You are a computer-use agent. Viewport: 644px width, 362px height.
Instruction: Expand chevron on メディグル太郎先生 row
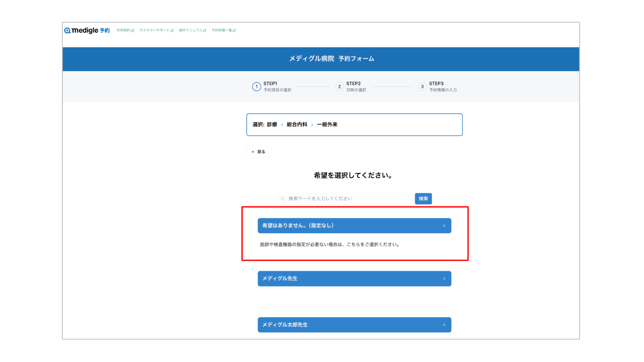point(444,325)
